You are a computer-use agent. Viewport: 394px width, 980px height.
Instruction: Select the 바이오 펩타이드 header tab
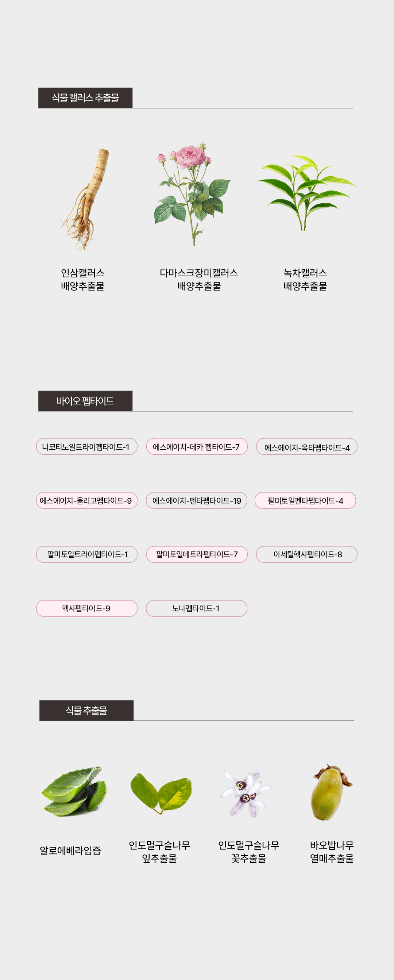tap(85, 401)
